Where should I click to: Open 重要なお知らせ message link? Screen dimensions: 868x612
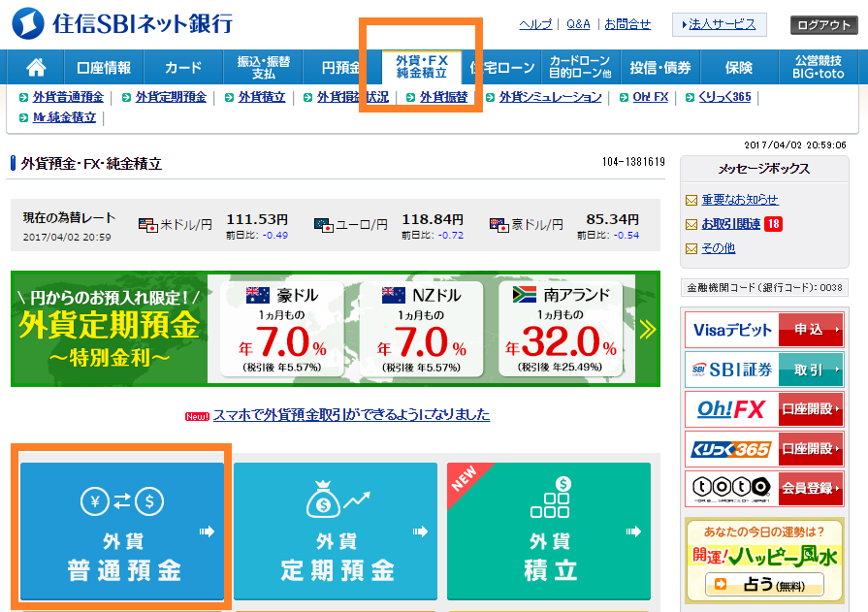pyautogui.click(x=740, y=200)
